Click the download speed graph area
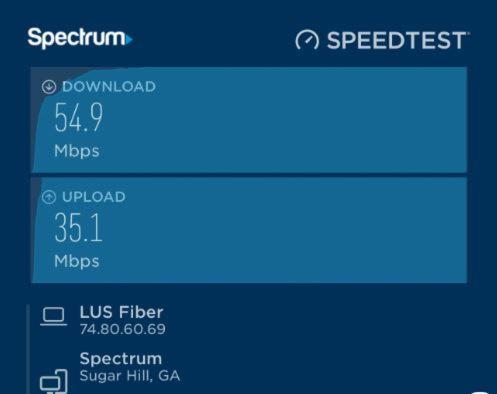497x394 pixels. (249, 120)
